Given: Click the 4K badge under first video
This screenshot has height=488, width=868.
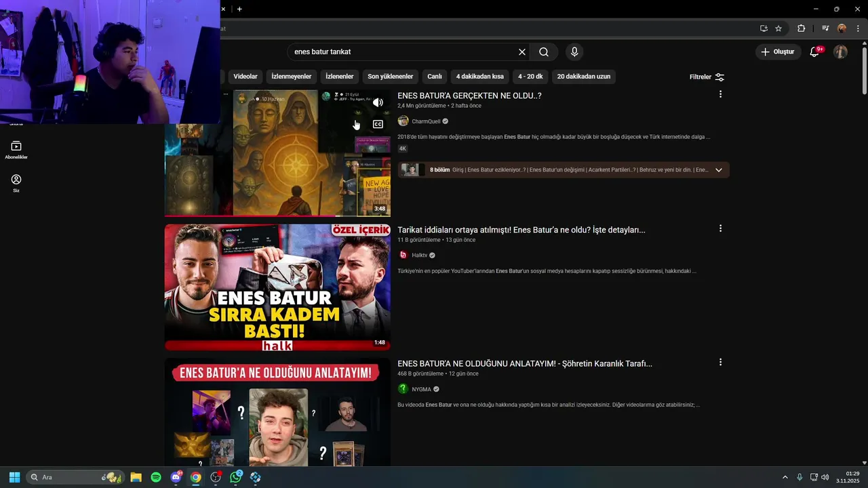Looking at the screenshot, I should 403,148.
